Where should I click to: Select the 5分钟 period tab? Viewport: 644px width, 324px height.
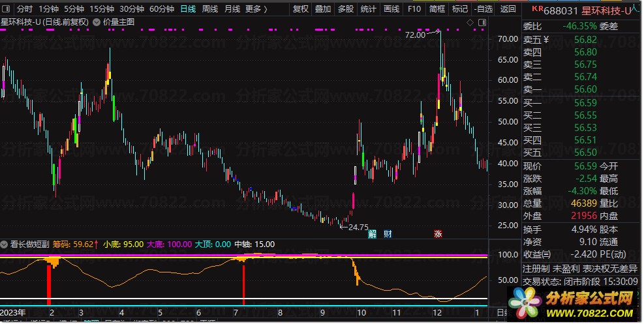74,8
